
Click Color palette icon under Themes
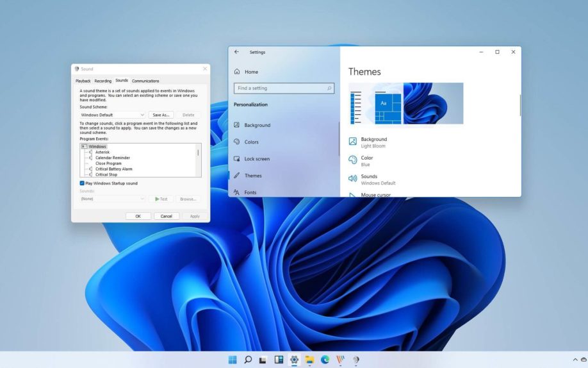coord(352,160)
